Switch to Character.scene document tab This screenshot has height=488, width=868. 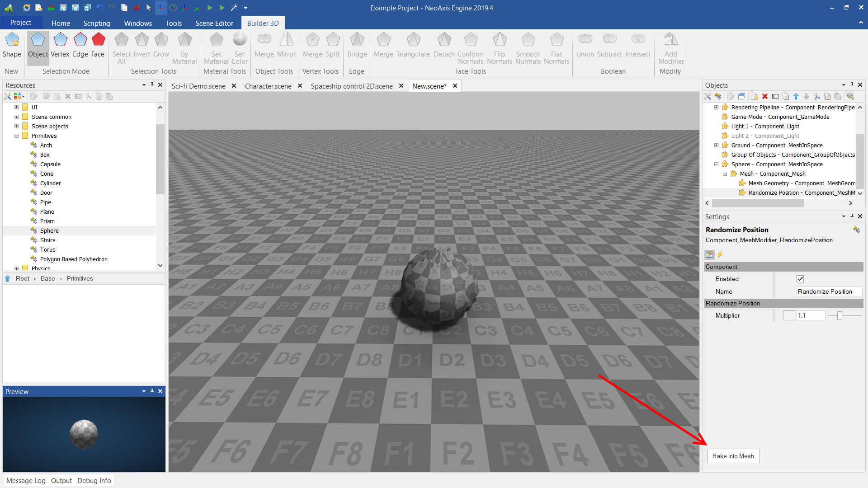(x=268, y=86)
